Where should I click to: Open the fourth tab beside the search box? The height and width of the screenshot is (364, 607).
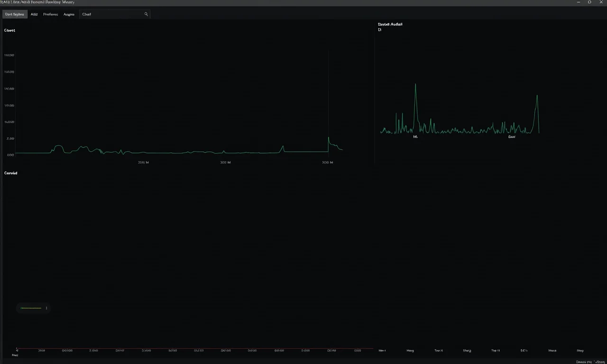69,14
